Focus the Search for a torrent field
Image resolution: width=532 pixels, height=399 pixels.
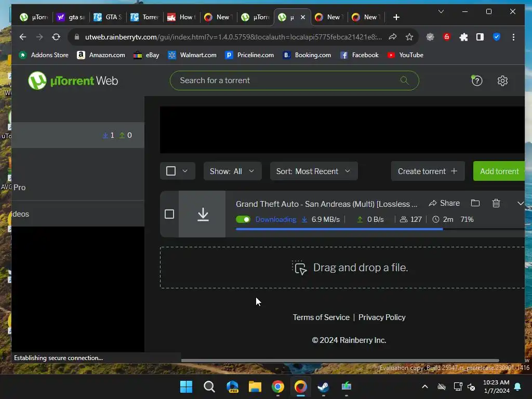tap(294, 81)
